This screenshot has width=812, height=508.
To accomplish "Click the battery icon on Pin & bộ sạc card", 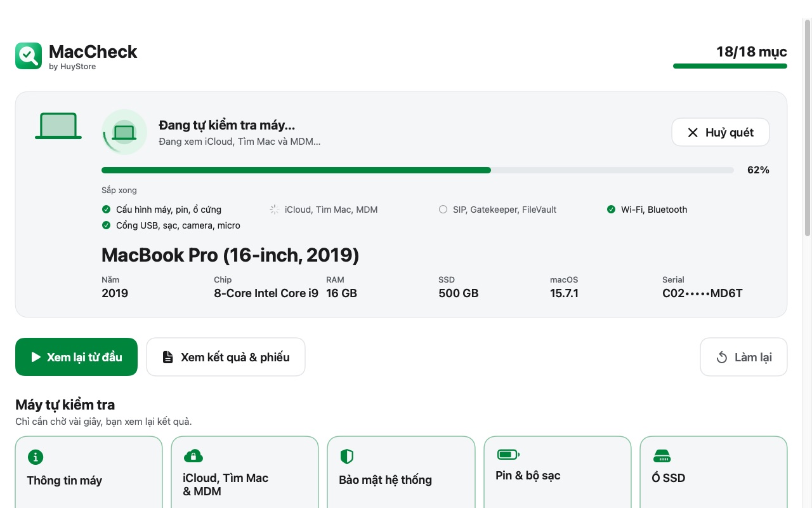I will 508,454.
